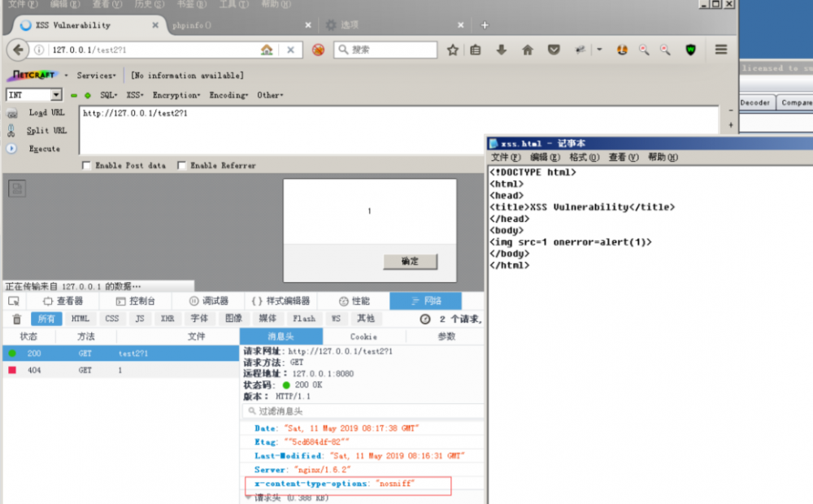Confirm the alert with 确定 button
This screenshot has height=504, width=813.
(410, 261)
